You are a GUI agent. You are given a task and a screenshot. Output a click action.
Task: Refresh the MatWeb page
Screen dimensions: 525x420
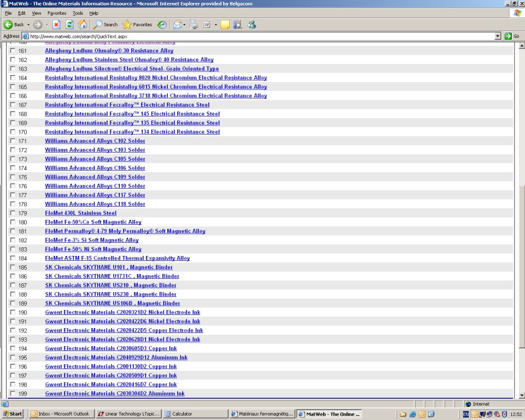69,25
